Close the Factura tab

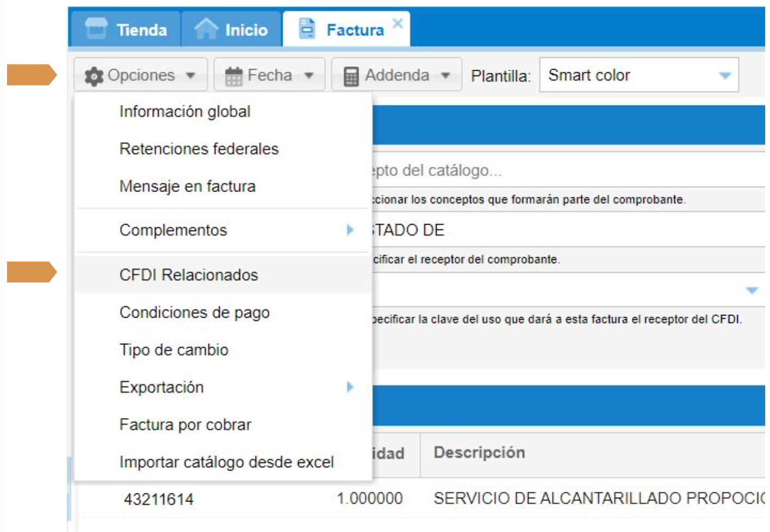tap(398, 23)
